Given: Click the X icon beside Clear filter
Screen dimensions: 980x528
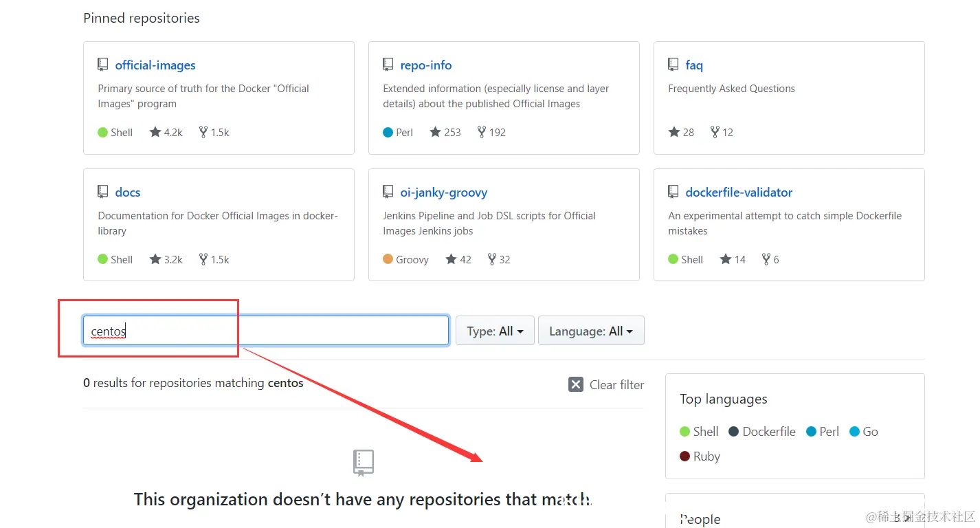Looking at the screenshot, I should [576, 384].
